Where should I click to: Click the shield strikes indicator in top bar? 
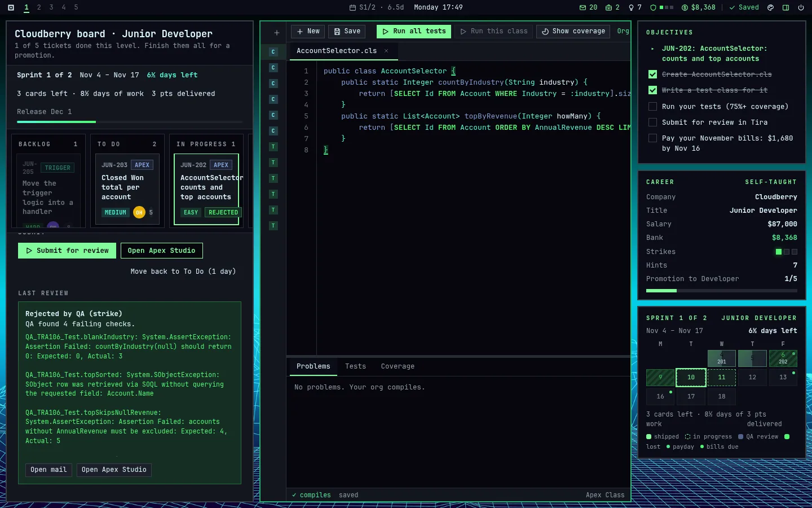coord(661,7)
